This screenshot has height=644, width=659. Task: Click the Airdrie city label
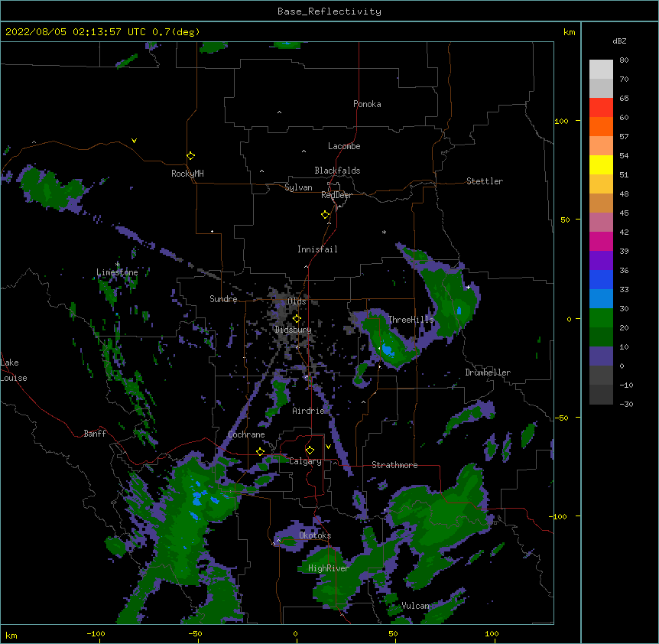[308, 411]
